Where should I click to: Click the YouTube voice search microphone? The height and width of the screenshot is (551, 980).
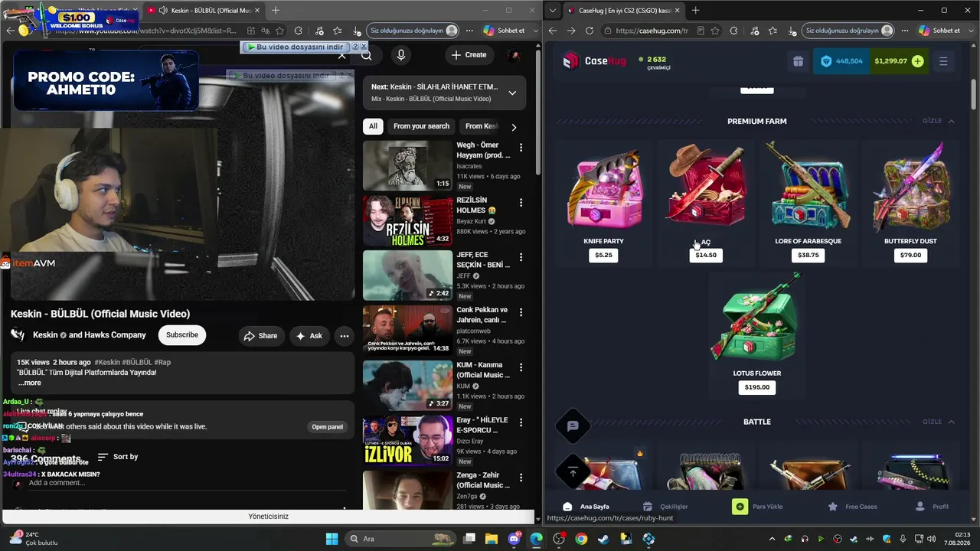click(x=400, y=55)
